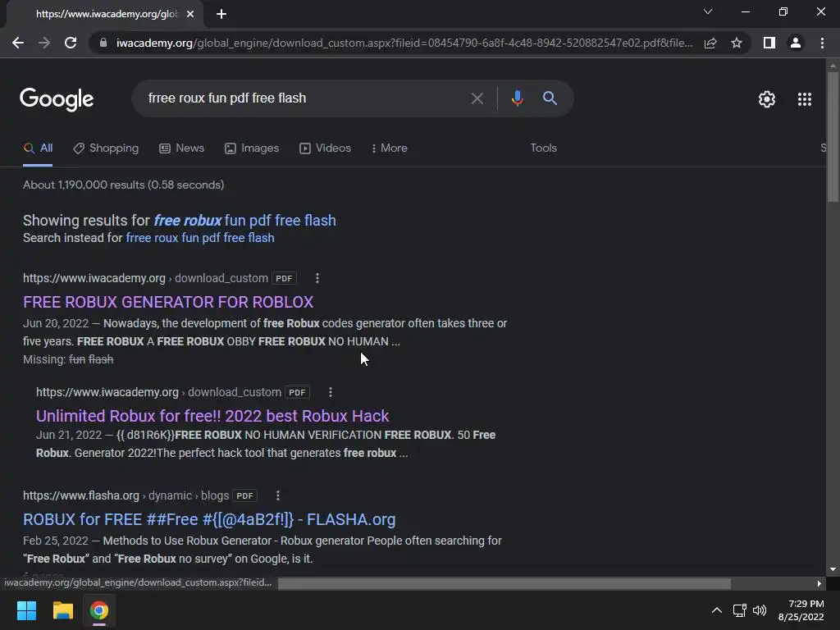Open the FREE ROBUX GENERATOR FOR ROBLOX result
Screen dimensions: 840x630
click(x=168, y=302)
